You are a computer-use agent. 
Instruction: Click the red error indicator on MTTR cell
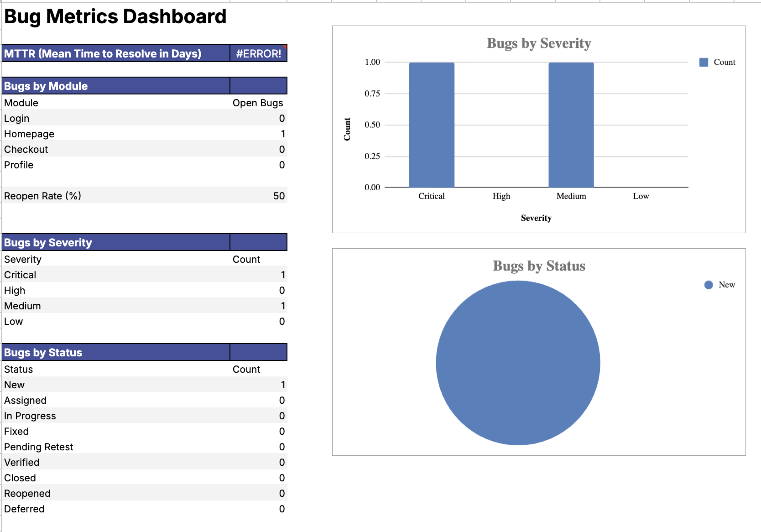[285, 47]
